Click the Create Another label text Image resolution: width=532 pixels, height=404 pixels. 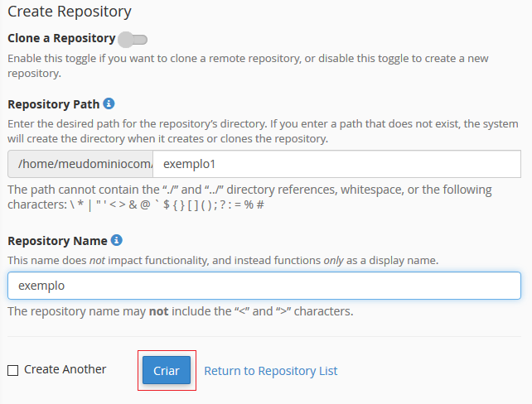pos(65,369)
